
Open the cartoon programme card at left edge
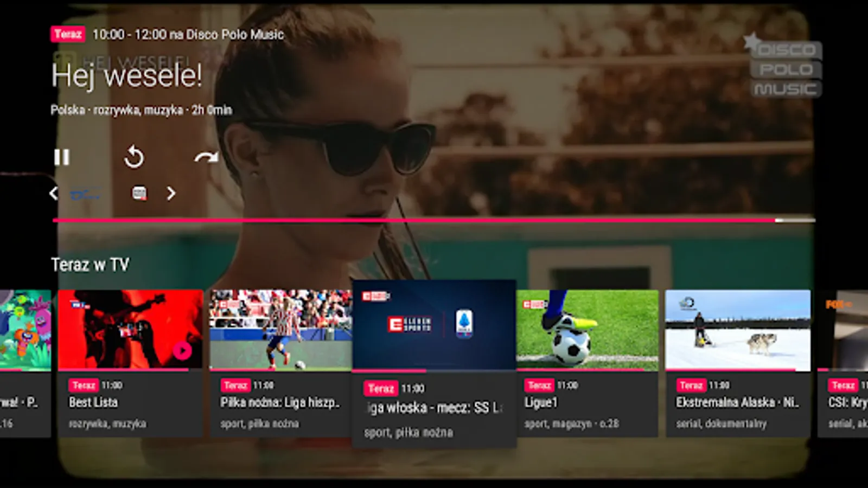25,363
